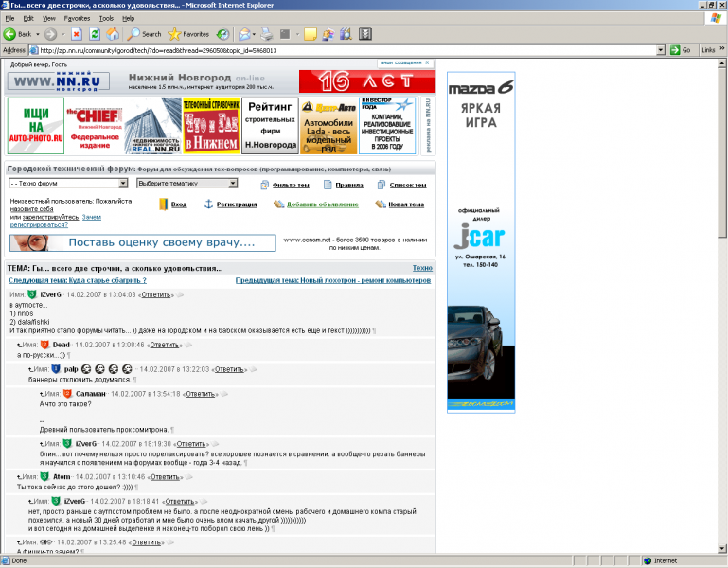The width and height of the screenshot is (728, 568).
Task: Click the AUTO-PHOTO.RU banner
Action: 36,126
